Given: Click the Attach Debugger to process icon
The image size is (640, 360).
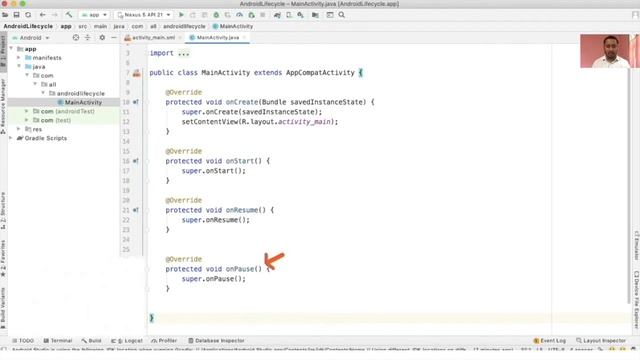Looking at the screenshot, I should pyautogui.click(x=251, y=15).
